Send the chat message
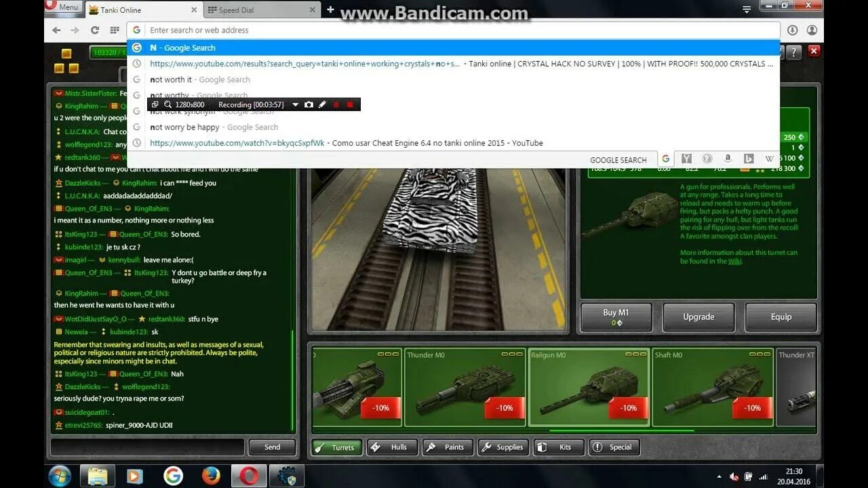Screen dimensions: 868x488 272,447
